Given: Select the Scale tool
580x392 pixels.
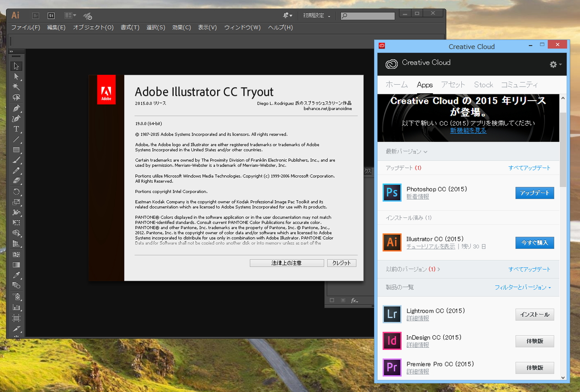Looking at the screenshot, I should click(x=16, y=202).
